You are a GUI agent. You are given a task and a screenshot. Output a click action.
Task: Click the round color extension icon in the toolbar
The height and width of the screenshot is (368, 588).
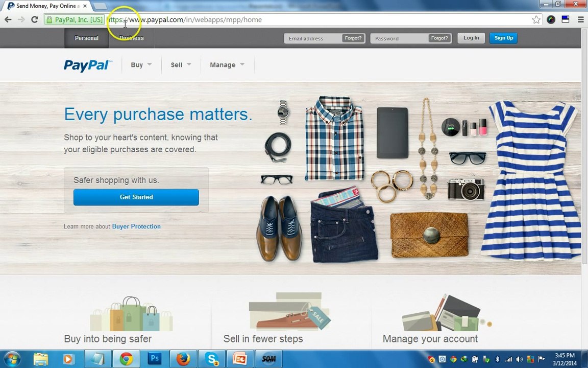[551, 19]
